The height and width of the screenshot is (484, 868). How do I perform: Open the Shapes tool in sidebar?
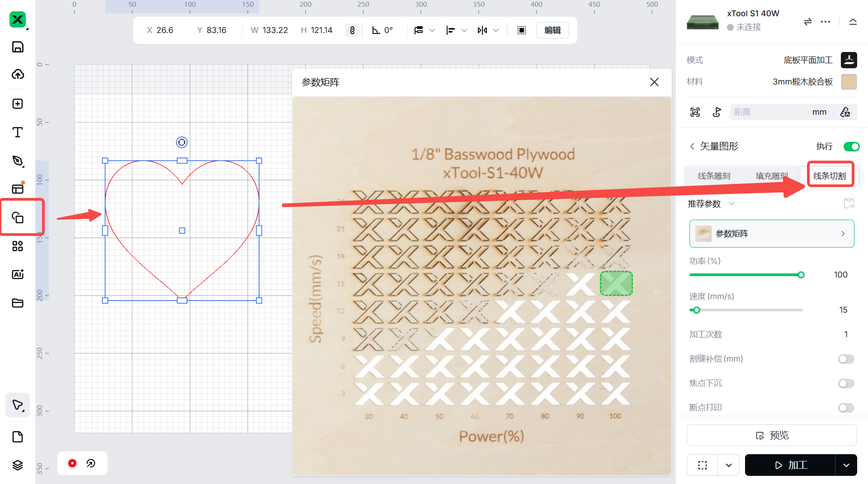click(18, 217)
